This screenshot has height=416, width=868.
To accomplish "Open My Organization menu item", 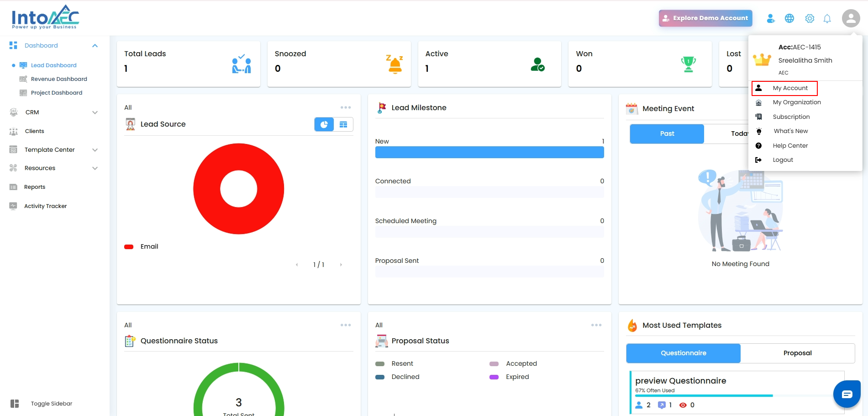I will pos(797,102).
